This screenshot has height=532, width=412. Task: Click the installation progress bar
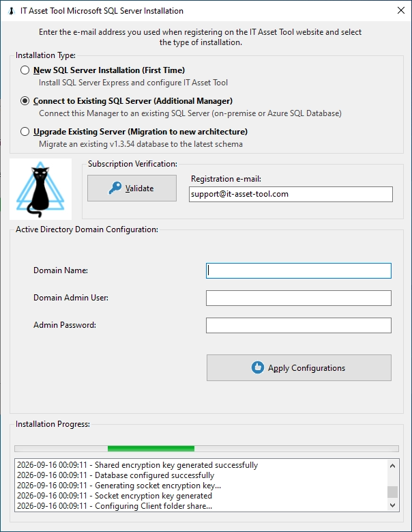[207, 449]
